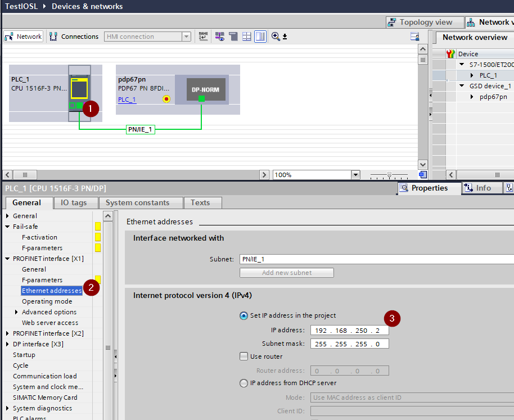Open the Info tab
This screenshot has width=514, height=420.
pos(482,188)
